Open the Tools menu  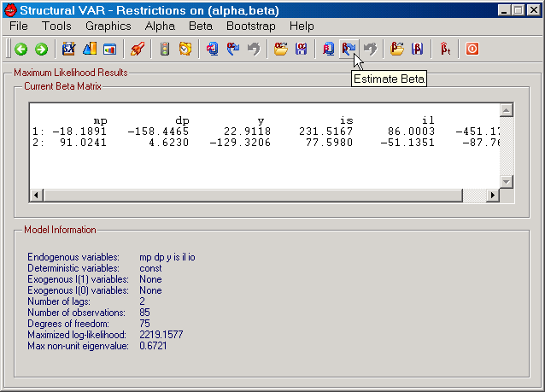coord(56,26)
